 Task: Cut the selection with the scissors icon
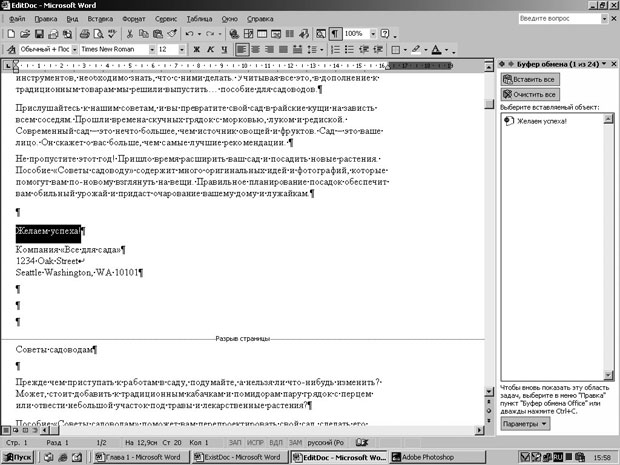(129, 34)
